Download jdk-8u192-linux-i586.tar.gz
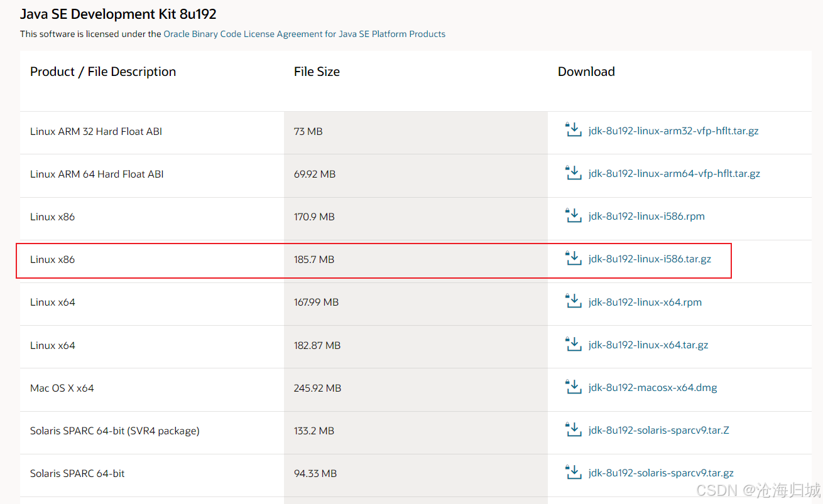The width and height of the screenshot is (823, 504). (650, 259)
